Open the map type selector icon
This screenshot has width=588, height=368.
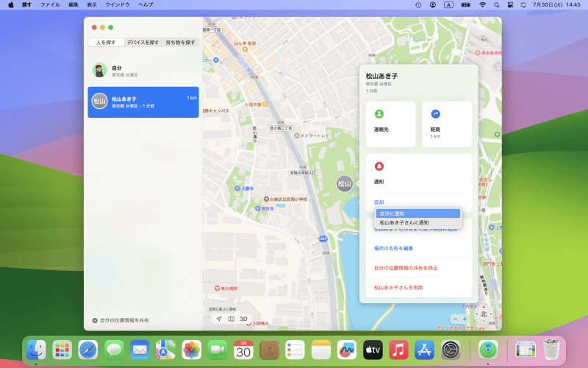[232, 319]
